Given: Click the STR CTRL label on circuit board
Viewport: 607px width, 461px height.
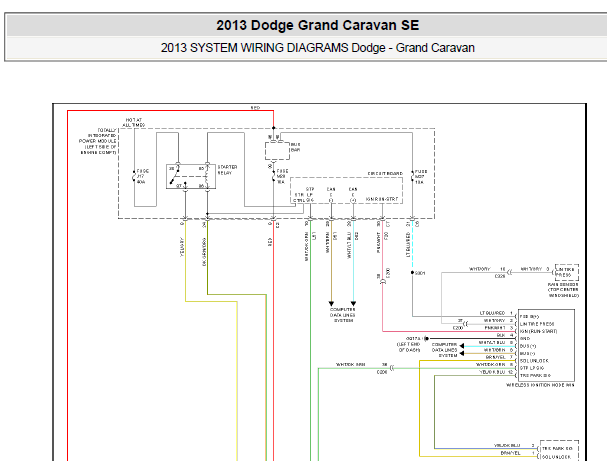Looking at the screenshot, I should pyautogui.click(x=299, y=197).
